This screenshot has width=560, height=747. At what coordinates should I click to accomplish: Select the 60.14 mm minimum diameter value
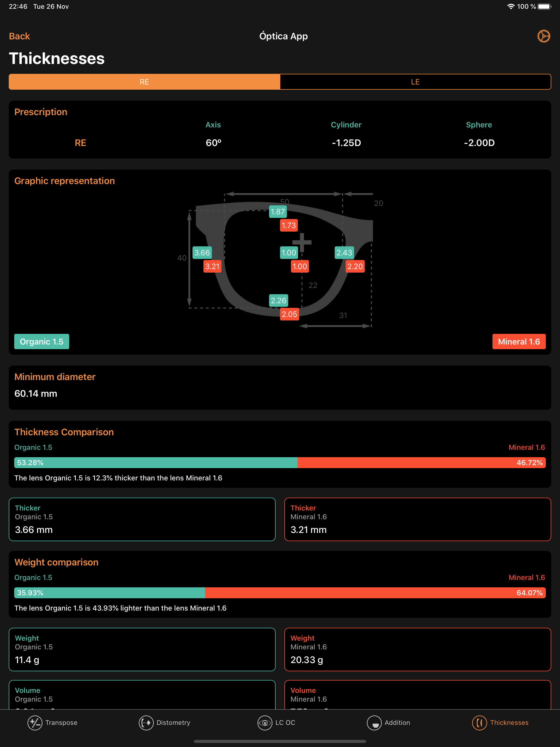pyautogui.click(x=36, y=393)
